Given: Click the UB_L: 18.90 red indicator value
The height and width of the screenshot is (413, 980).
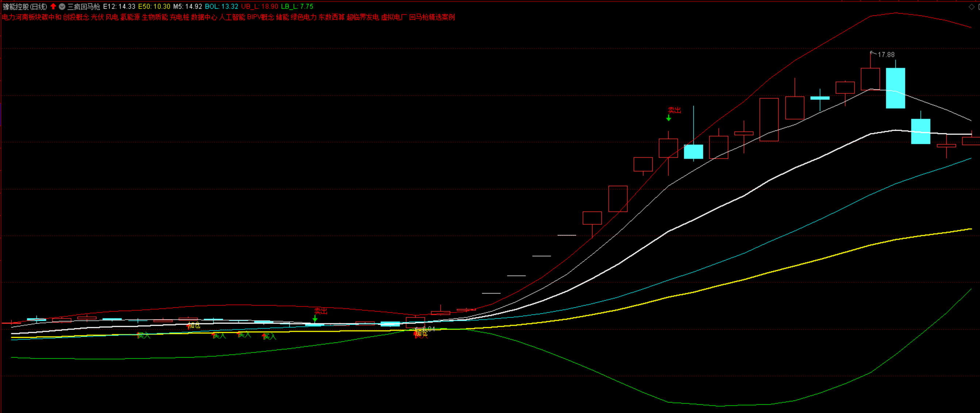Looking at the screenshot, I should (x=260, y=7).
